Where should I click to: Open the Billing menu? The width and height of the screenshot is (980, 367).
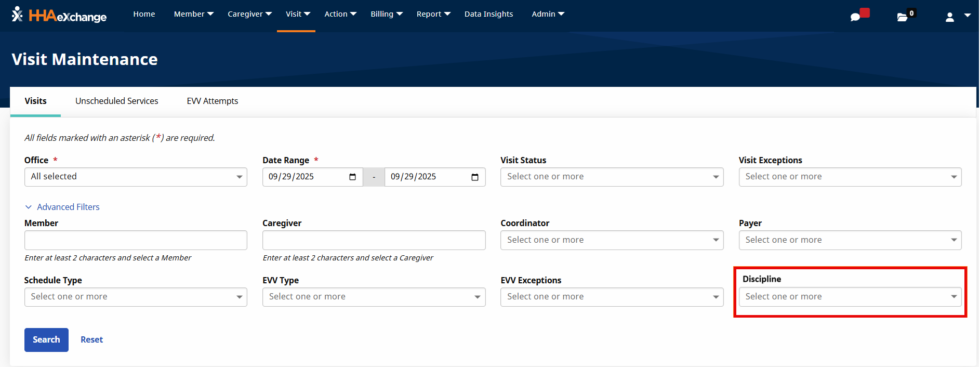click(x=386, y=14)
